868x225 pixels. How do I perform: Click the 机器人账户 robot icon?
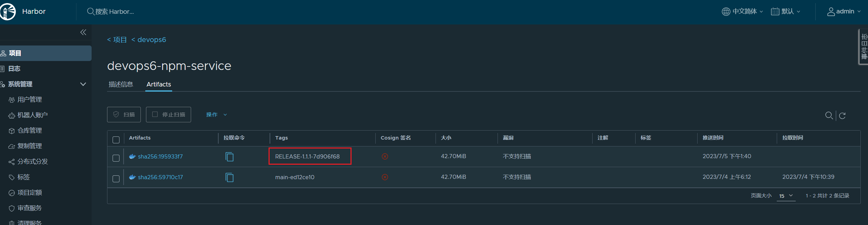12,115
